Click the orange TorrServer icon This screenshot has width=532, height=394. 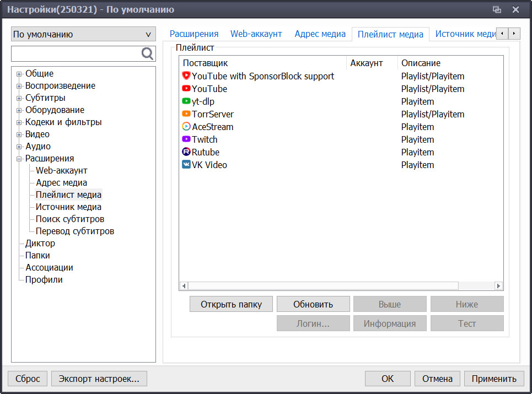pyautogui.click(x=186, y=114)
